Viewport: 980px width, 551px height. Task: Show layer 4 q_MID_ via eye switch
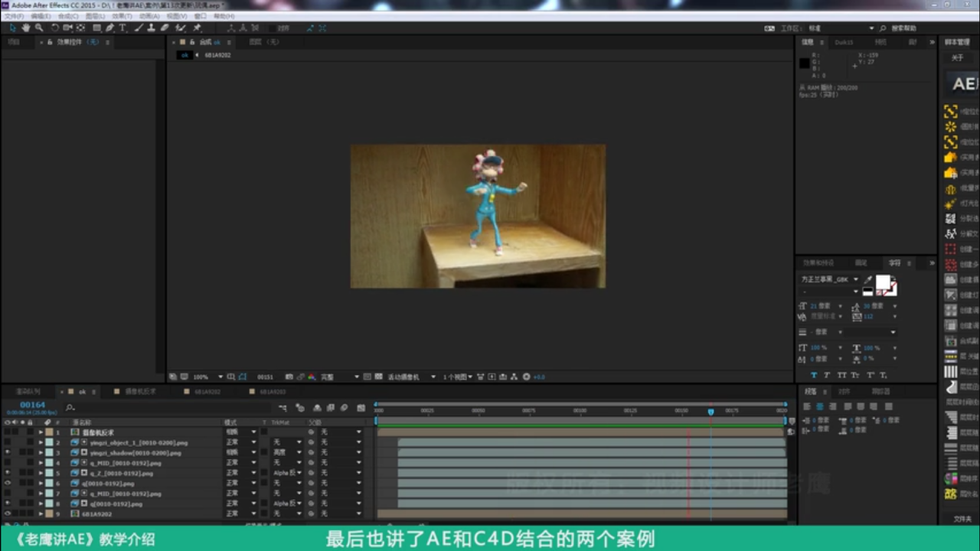[8, 463]
